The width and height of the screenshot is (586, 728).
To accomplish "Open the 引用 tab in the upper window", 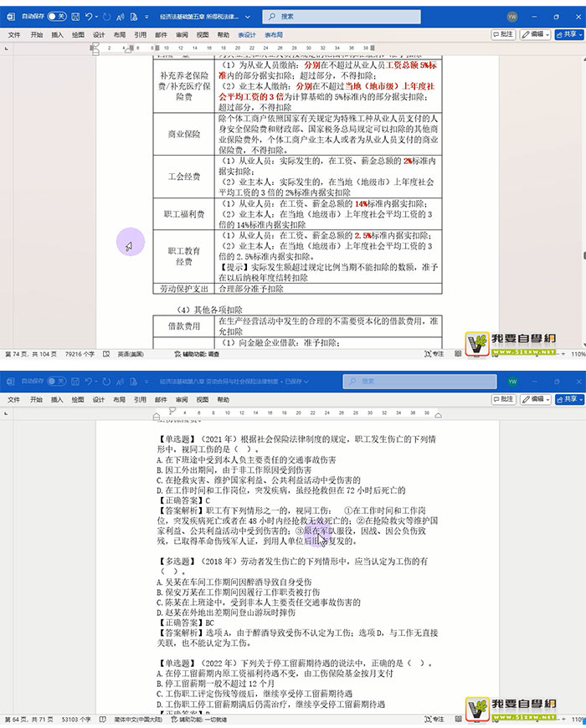I will [x=141, y=35].
